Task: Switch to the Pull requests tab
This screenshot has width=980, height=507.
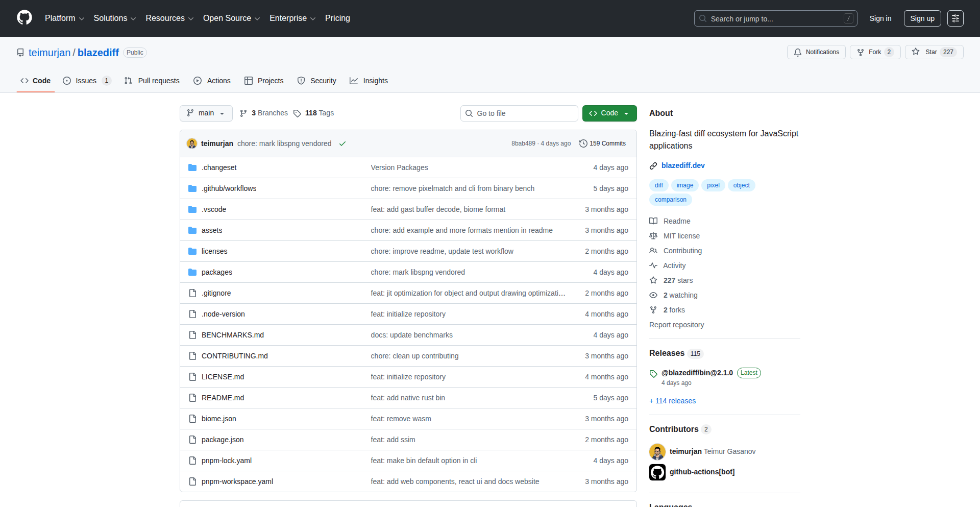Action: (x=152, y=81)
